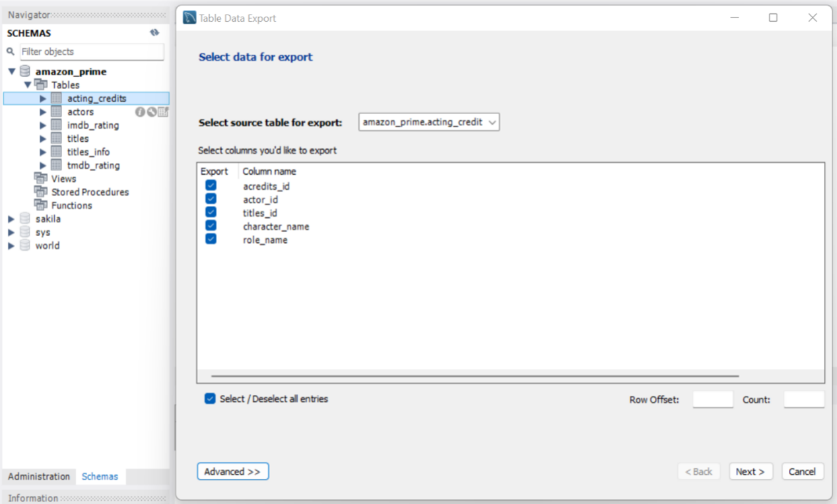Open the actors table data grid icon

click(x=163, y=111)
